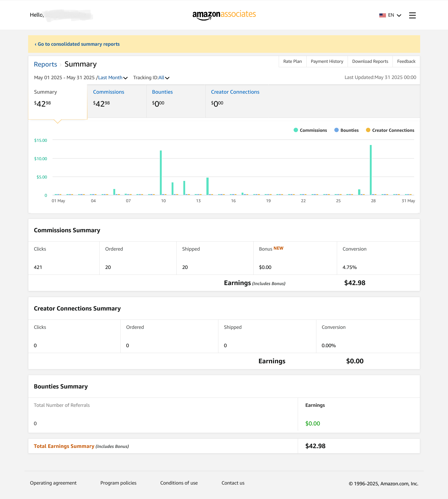Viewport: 448px width, 499px height.
Task: Toggle the Bounties legend dot
Action: (x=336, y=130)
